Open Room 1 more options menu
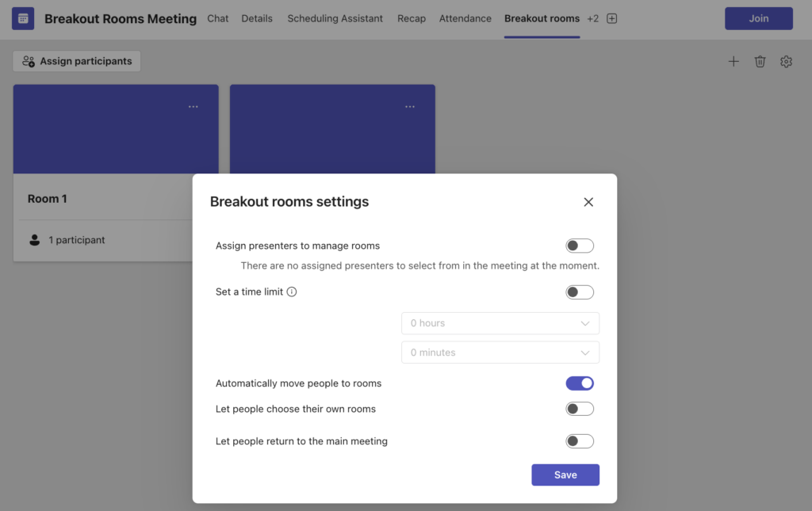812x511 pixels. click(x=193, y=105)
